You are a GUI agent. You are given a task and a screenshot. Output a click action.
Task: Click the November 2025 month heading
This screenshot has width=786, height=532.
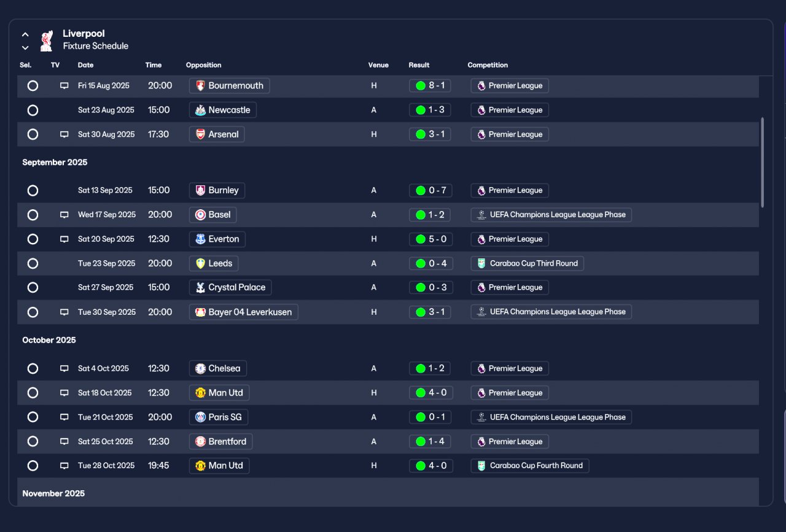[53, 493]
